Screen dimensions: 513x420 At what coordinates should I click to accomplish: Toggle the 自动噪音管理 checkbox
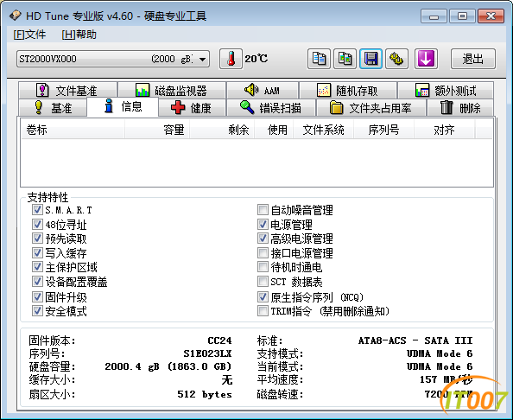263,209
